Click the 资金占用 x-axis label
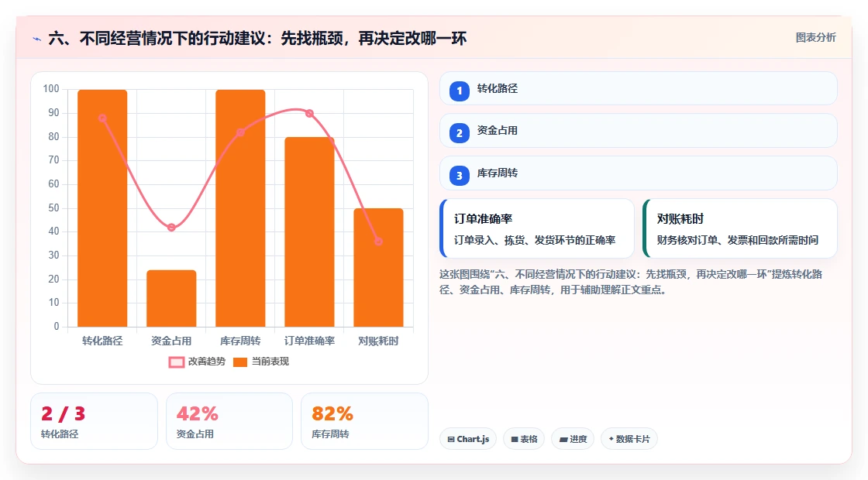 tap(171, 341)
